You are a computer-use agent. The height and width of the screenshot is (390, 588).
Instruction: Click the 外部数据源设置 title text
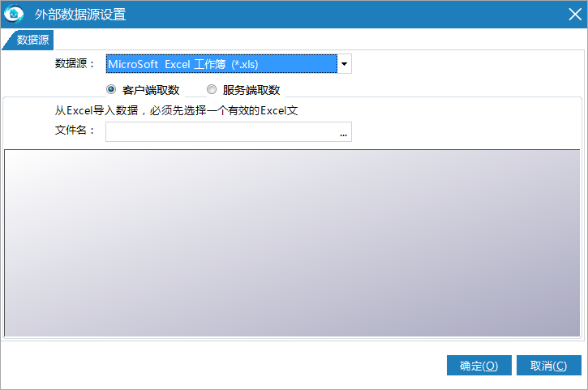point(80,15)
